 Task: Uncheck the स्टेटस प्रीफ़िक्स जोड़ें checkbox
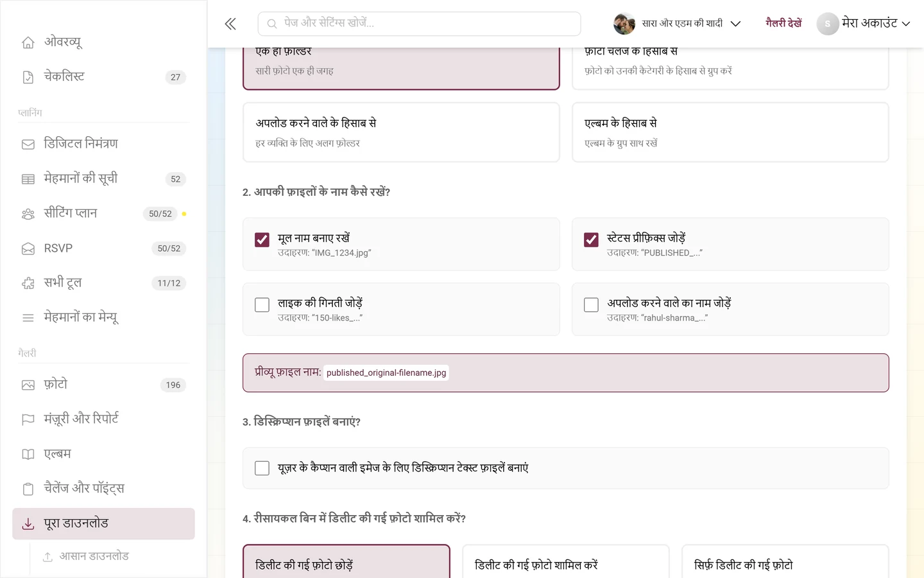coord(591,240)
